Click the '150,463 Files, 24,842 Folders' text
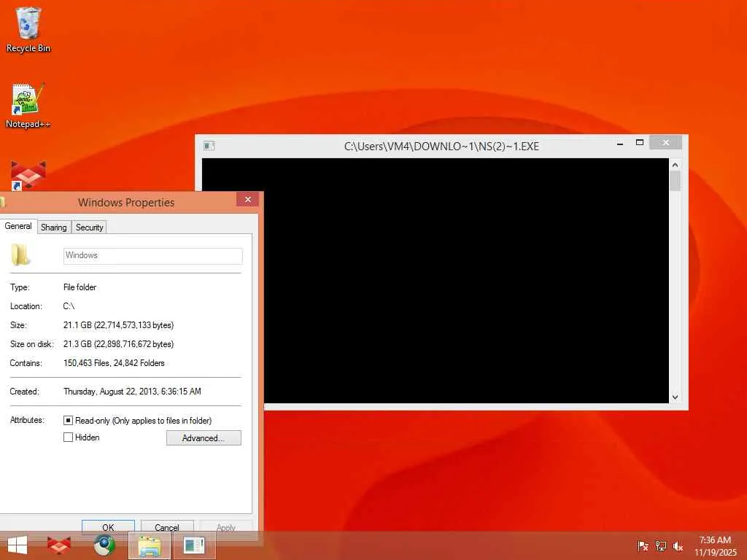The image size is (747, 560). (114, 363)
